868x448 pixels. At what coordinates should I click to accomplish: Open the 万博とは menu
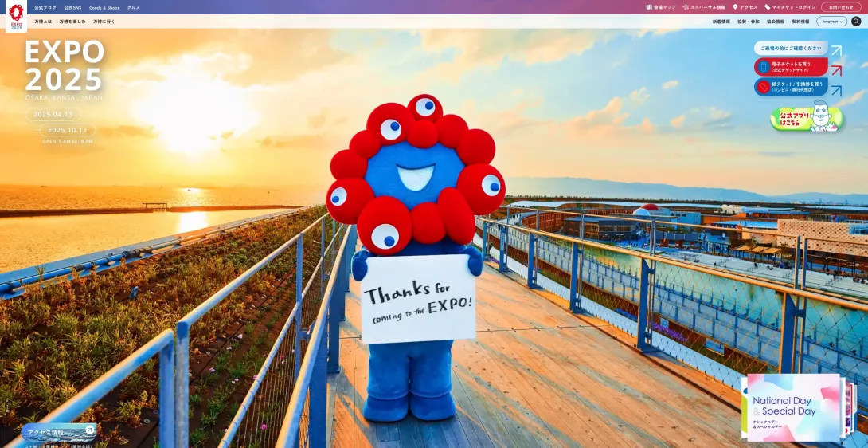point(43,22)
